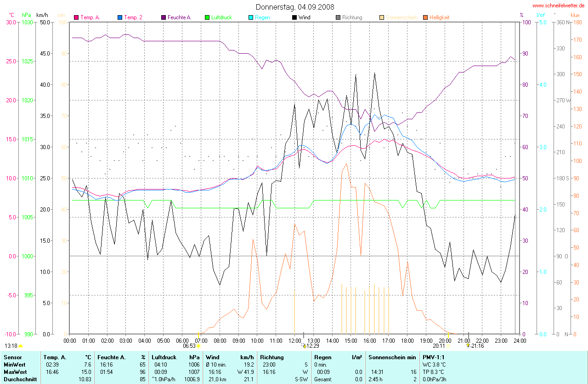Click the 10.83 average temperature value
Screen dimensions: 588x384
(85, 379)
